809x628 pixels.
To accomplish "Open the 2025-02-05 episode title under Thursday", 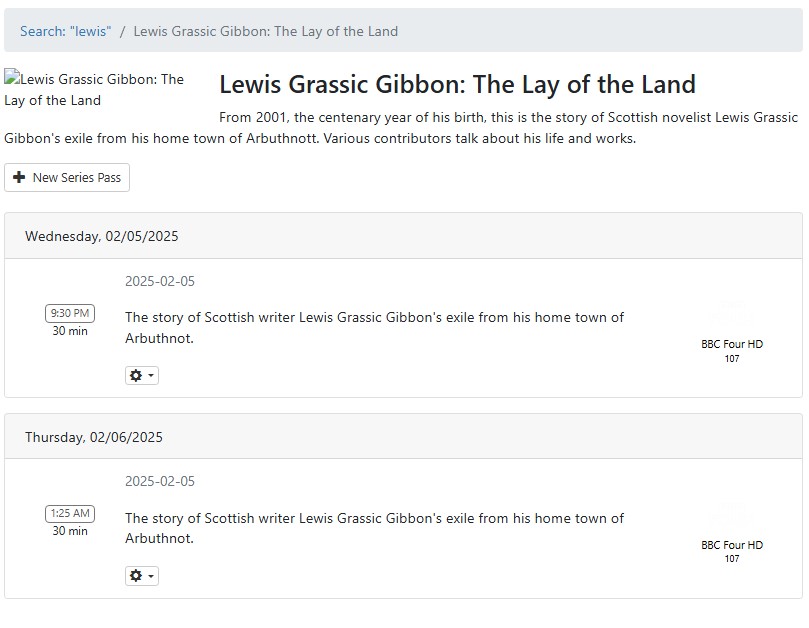I will click(160, 481).
